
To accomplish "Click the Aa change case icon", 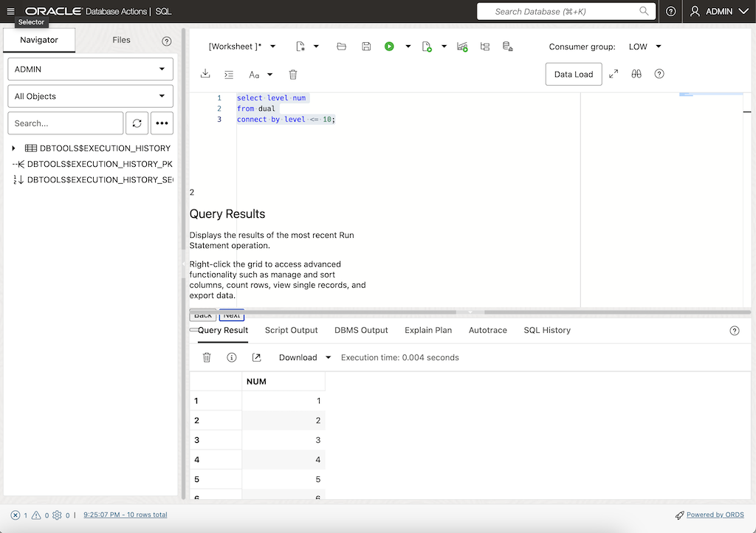I will [254, 75].
